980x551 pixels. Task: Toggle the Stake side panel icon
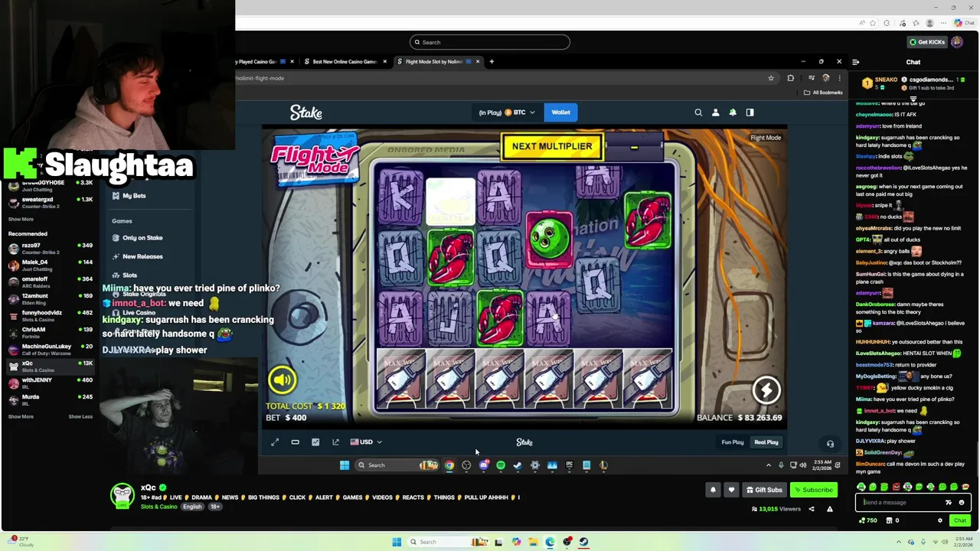[750, 112]
